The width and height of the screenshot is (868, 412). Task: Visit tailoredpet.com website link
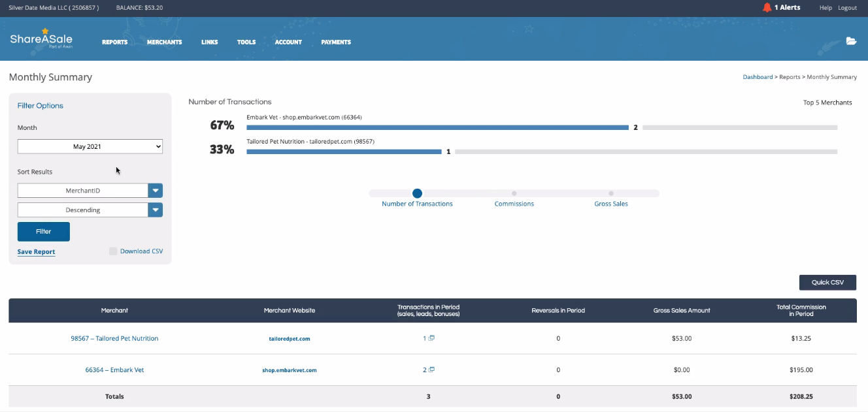(290, 339)
